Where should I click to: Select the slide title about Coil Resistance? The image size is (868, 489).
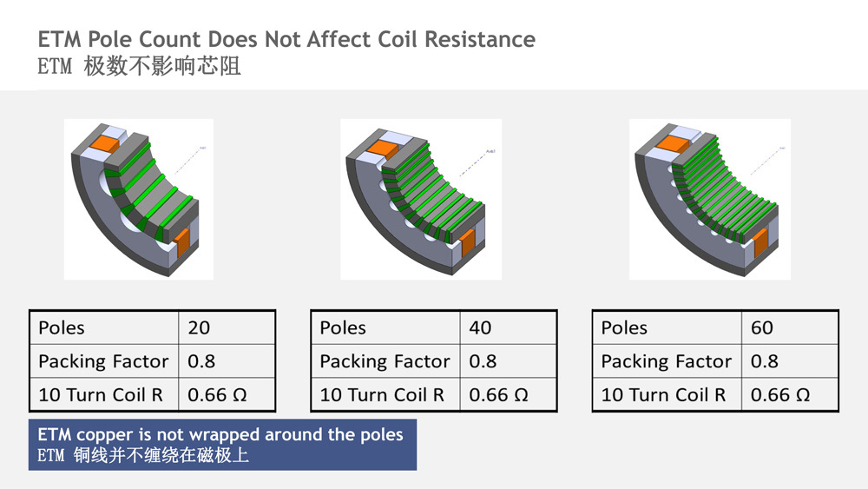(286, 39)
